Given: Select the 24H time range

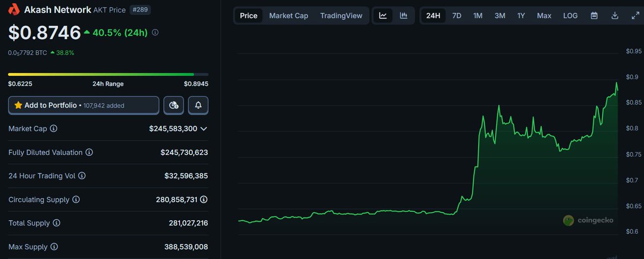Looking at the screenshot, I should click(433, 16).
